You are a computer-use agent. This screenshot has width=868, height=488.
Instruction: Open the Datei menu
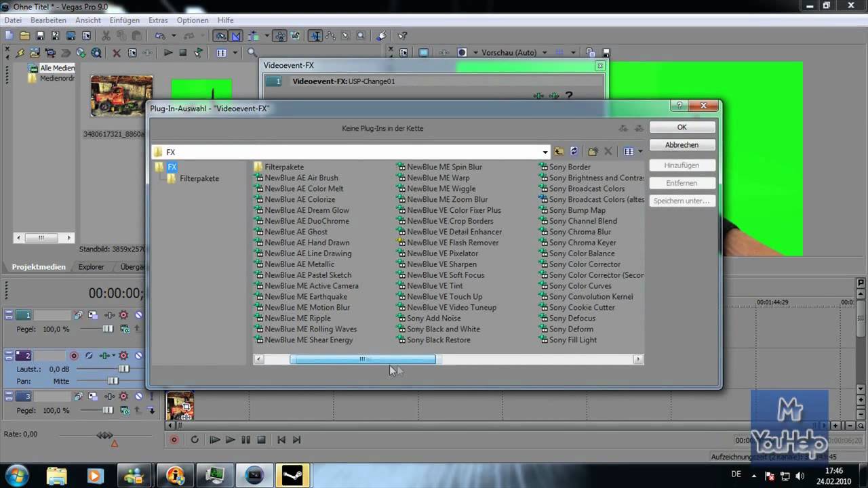(x=13, y=20)
